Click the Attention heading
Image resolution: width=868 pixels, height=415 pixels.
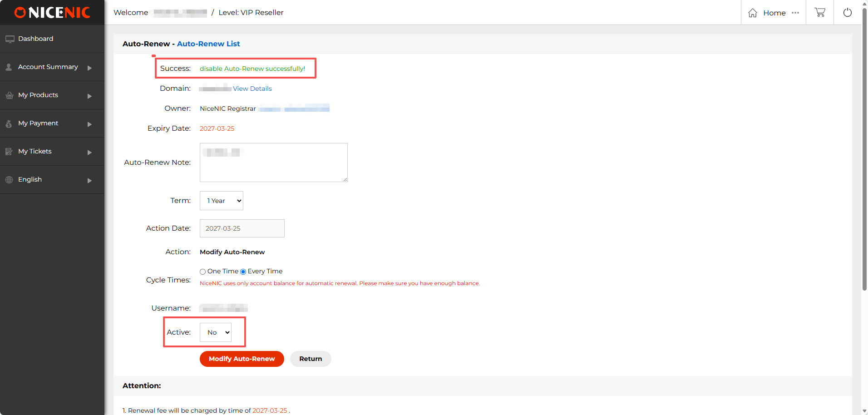(142, 386)
